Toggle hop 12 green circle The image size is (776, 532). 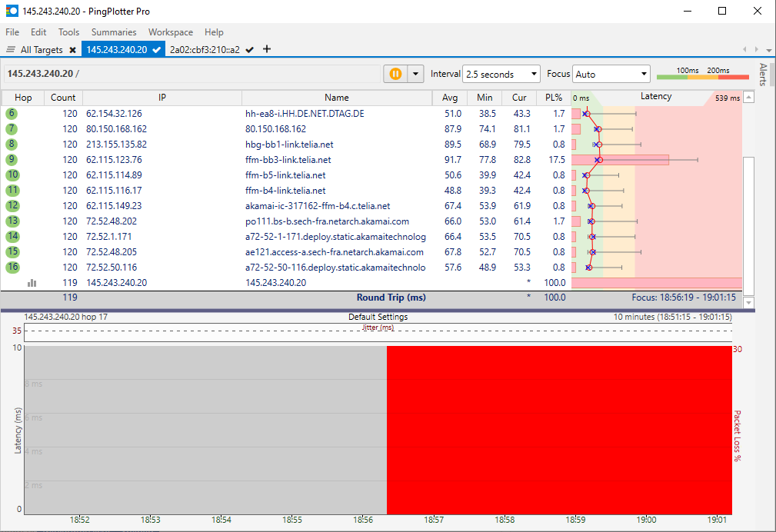point(12,205)
